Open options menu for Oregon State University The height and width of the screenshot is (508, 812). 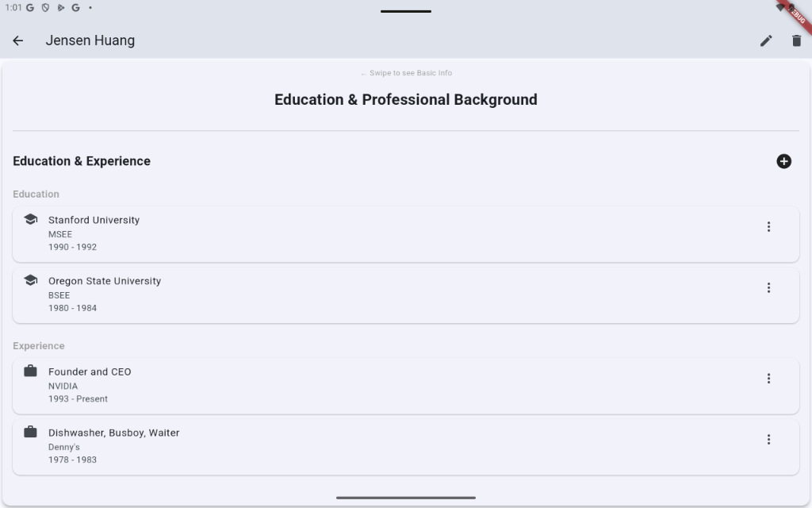pos(768,288)
